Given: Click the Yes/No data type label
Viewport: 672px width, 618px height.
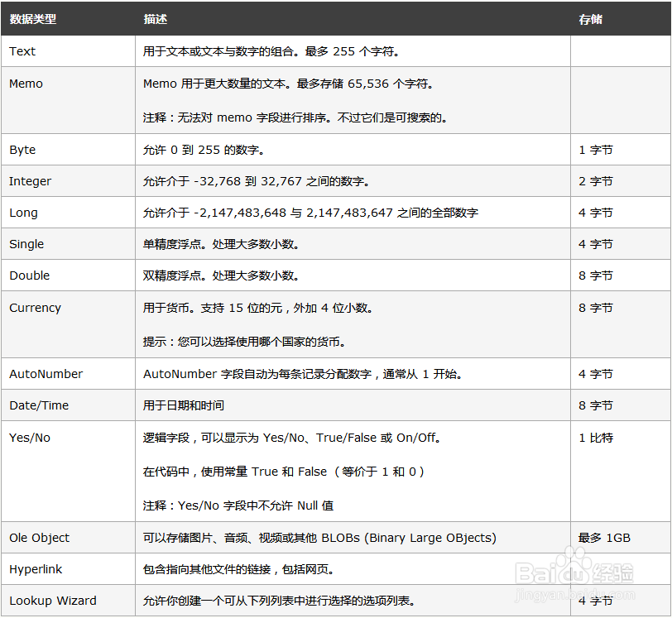Looking at the screenshot, I should pos(29,437).
